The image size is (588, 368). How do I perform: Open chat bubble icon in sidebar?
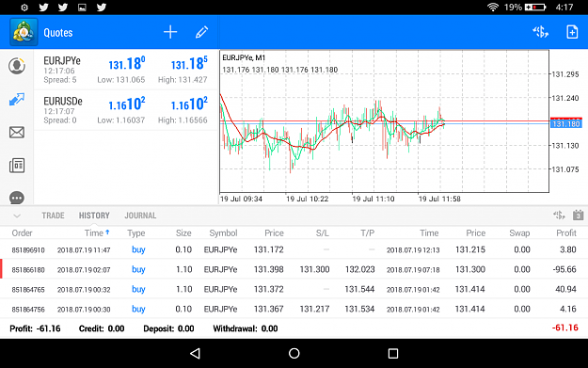(x=17, y=198)
